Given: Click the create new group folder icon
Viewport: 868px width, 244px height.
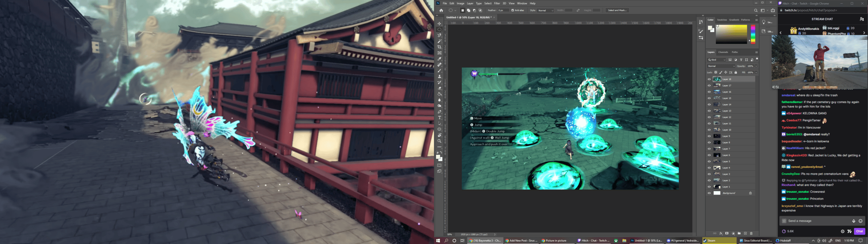Looking at the screenshot, I should pyautogui.click(x=739, y=233).
